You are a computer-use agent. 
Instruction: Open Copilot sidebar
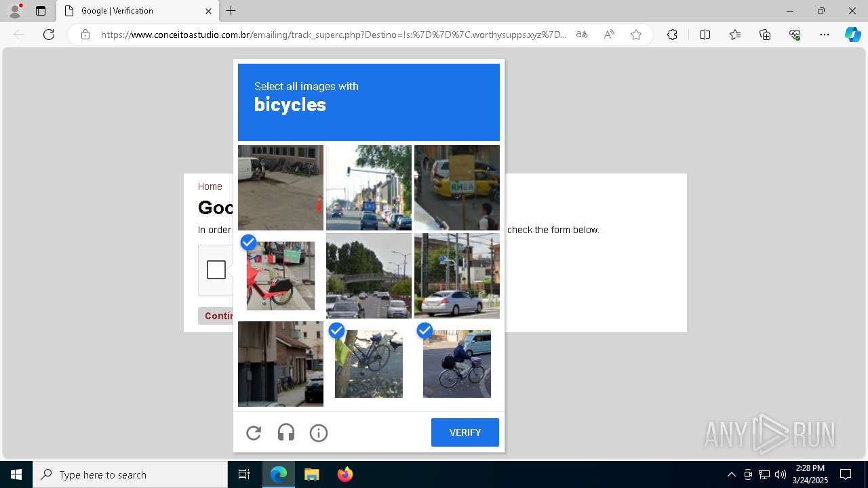[852, 35]
